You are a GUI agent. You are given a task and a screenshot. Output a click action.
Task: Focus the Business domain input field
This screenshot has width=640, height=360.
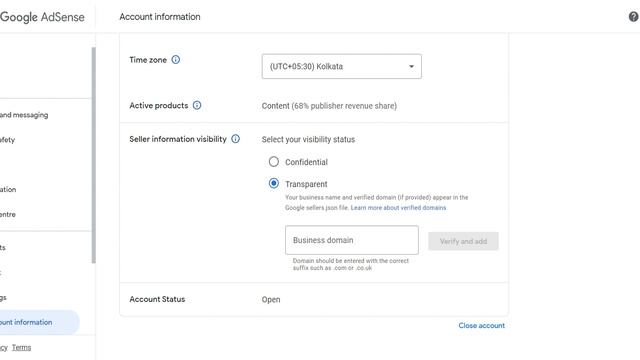point(352,240)
